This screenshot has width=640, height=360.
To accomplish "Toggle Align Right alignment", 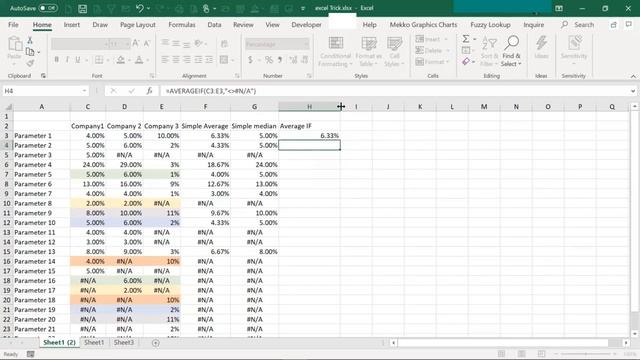I will [x=187, y=60].
